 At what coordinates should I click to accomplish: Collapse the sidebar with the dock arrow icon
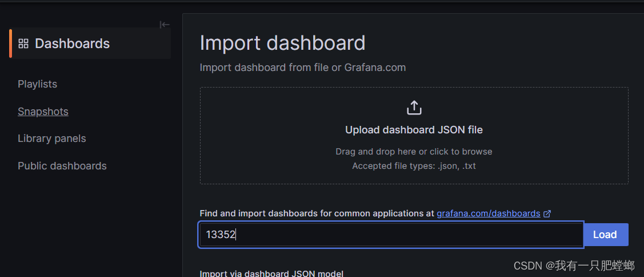tap(165, 25)
